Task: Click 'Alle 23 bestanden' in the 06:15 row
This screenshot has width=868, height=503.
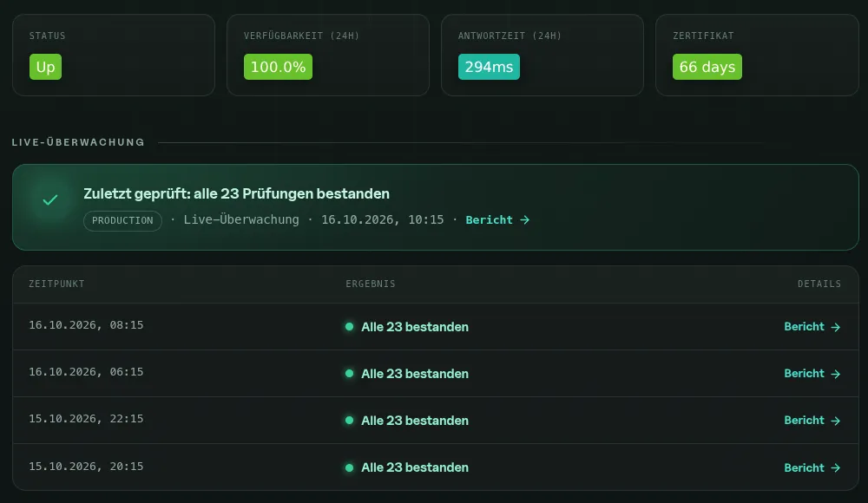Action: 415,374
